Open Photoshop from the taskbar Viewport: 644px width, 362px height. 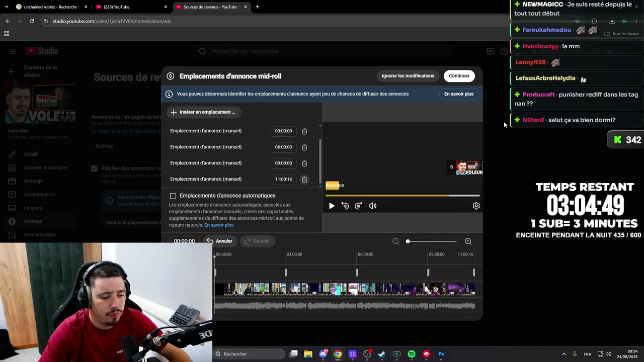(x=441, y=354)
